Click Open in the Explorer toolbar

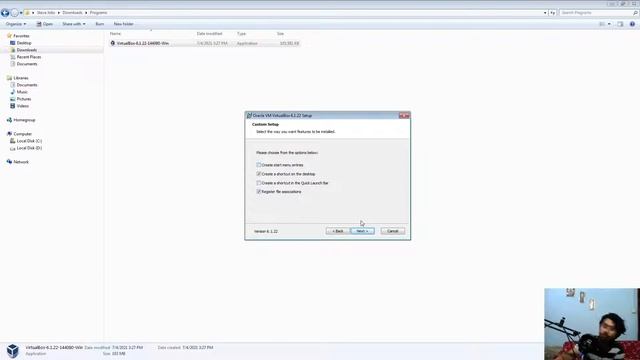(x=44, y=24)
